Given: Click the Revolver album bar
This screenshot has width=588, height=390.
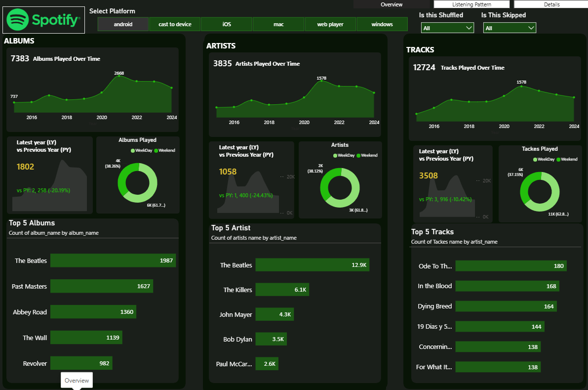Looking at the screenshot, I should [x=81, y=363].
